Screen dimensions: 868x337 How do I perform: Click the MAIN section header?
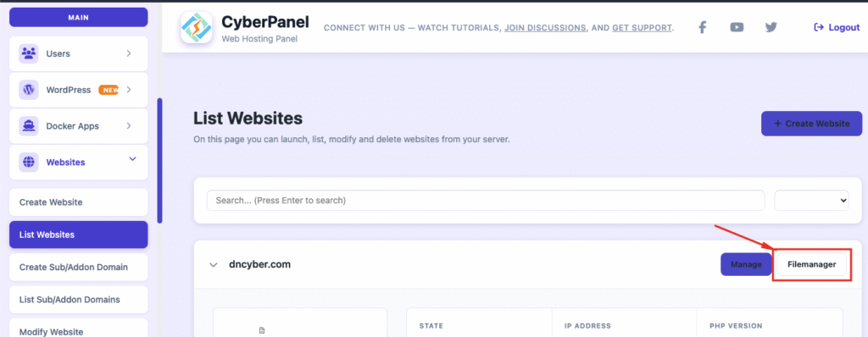79,18
